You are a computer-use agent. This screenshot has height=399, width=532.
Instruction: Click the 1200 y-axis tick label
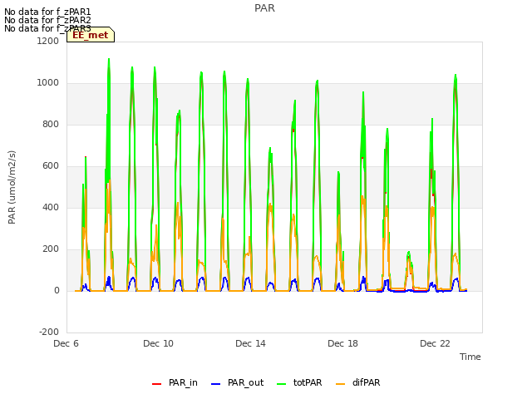[48, 41]
